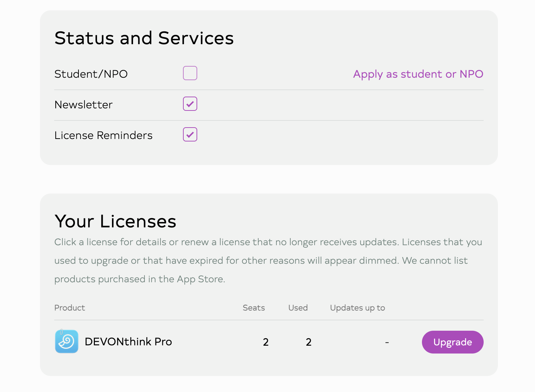Click the Seats count for DEVONthink Pro
Image resolution: width=535 pixels, height=392 pixels.
266,342
